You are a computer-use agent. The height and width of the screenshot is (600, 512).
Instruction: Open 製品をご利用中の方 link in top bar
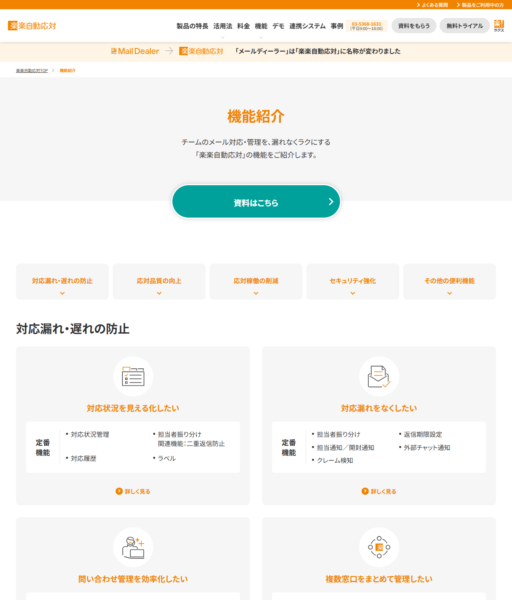(480, 5)
